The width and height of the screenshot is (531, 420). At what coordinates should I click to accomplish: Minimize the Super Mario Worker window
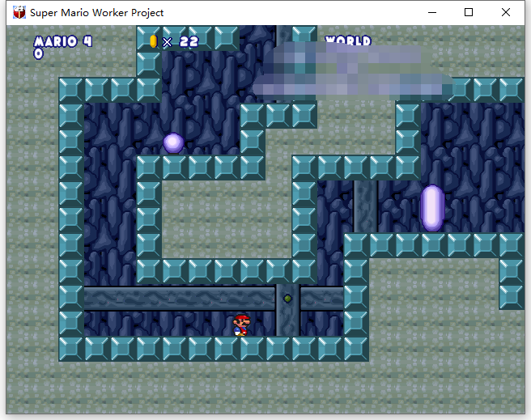(432, 12)
